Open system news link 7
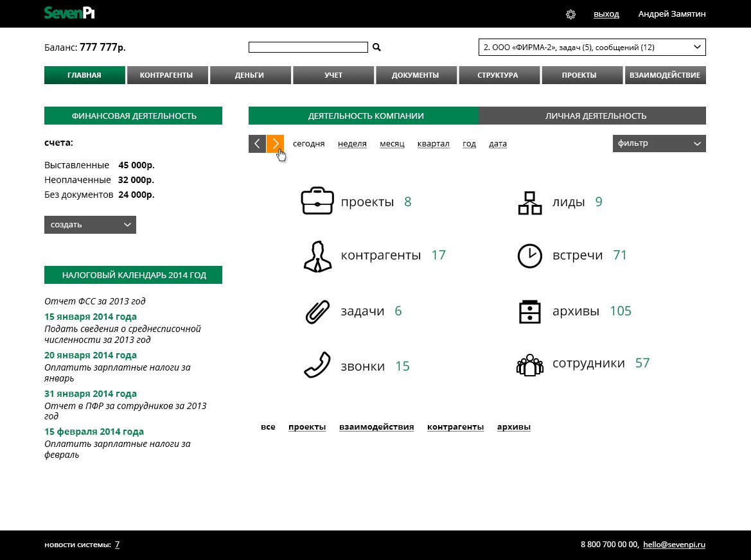 (117, 544)
